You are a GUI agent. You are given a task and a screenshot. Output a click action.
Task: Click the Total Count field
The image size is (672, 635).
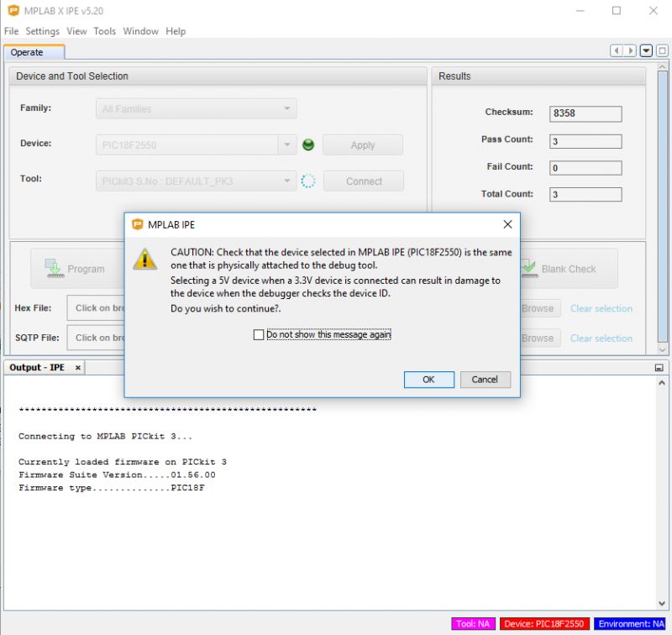click(585, 195)
